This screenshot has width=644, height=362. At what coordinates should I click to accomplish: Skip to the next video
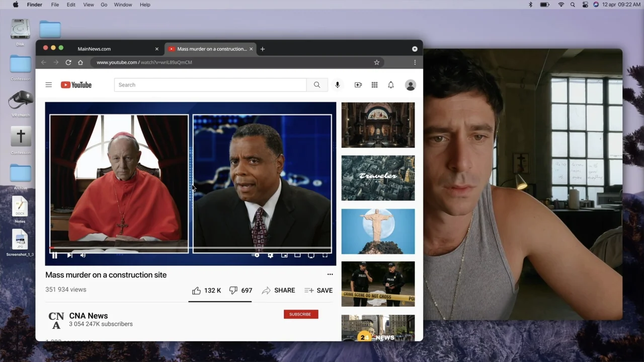point(69,255)
